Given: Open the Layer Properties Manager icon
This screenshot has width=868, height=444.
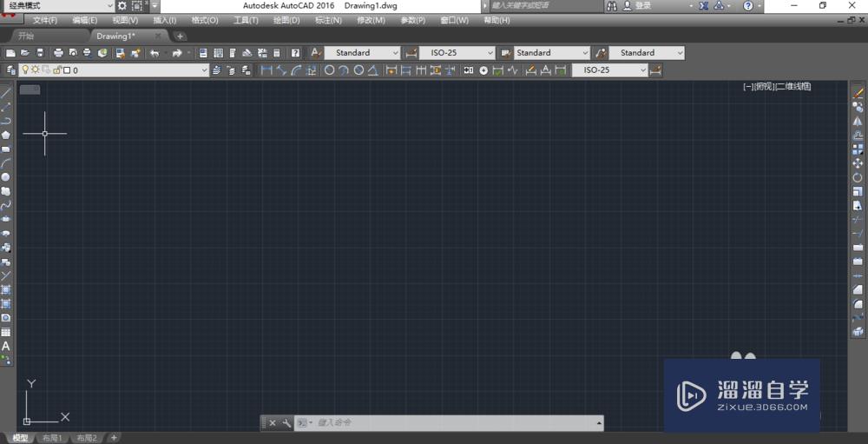Looking at the screenshot, I should [10, 70].
